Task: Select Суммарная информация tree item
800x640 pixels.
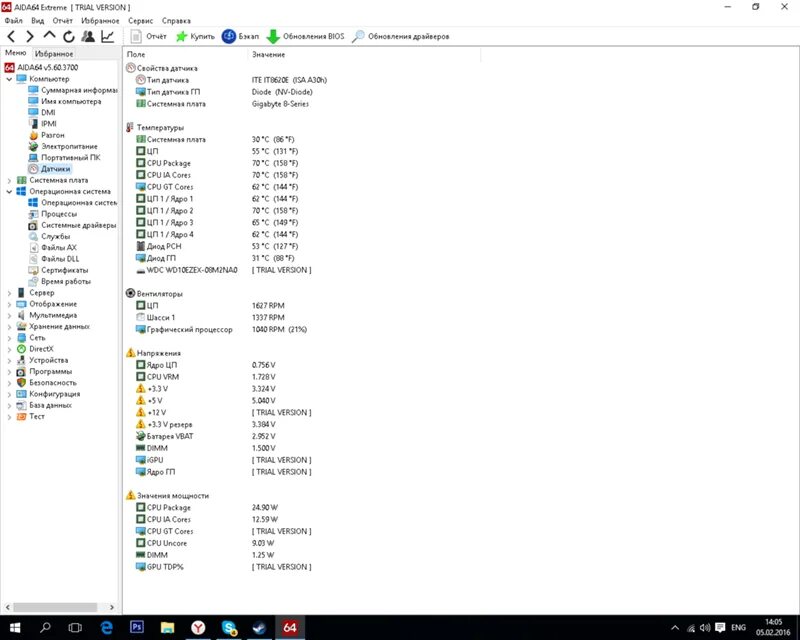Action: click(72, 90)
